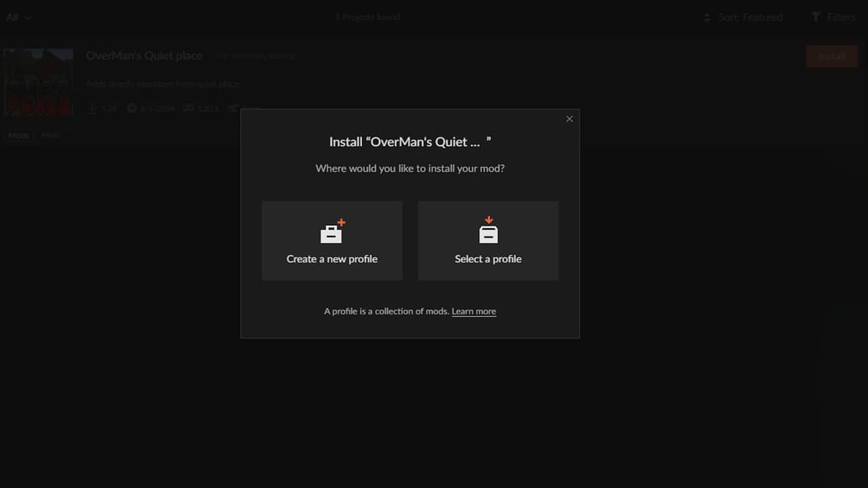Click the briefcase-plus icon for new profile
The image size is (868, 488).
click(332, 232)
